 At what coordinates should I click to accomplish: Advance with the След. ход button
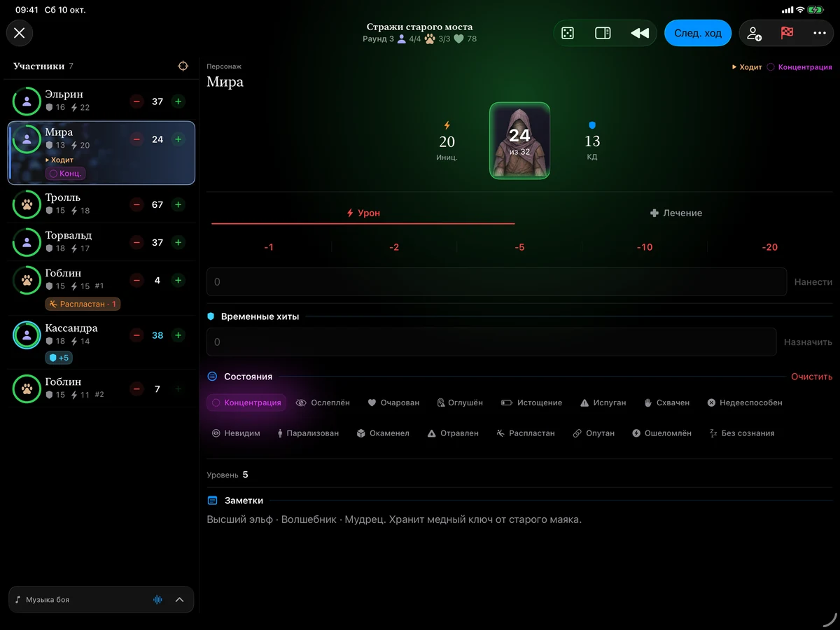698,33
